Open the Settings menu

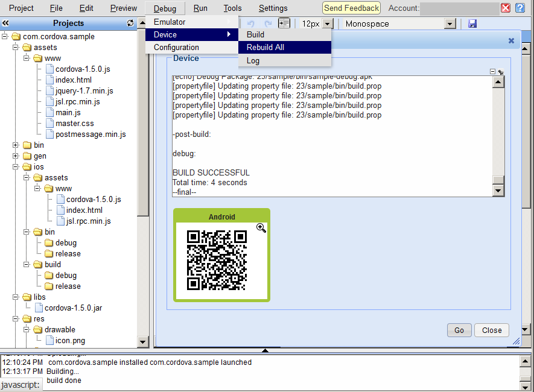pos(273,8)
